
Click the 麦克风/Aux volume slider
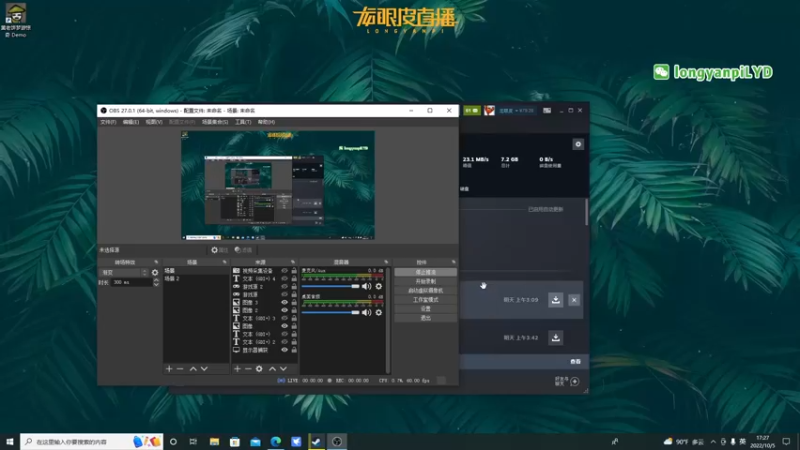click(331, 286)
